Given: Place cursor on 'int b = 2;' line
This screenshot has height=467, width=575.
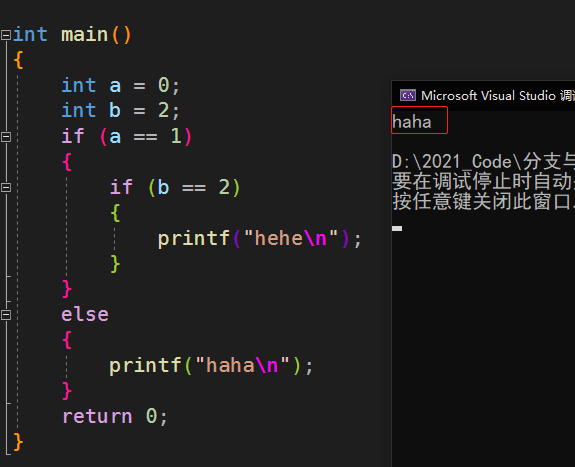Looking at the screenshot, I should click(121, 110).
